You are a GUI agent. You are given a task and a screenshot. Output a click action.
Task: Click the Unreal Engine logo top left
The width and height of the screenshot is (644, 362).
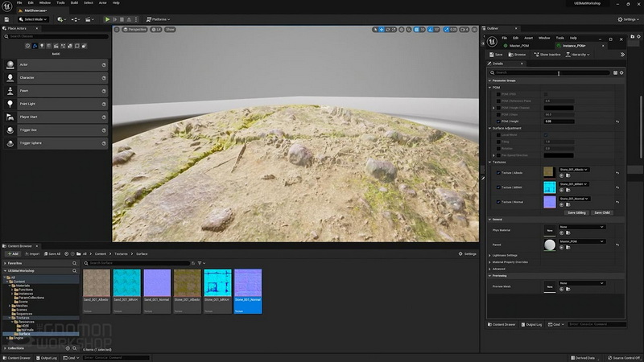click(6, 6)
